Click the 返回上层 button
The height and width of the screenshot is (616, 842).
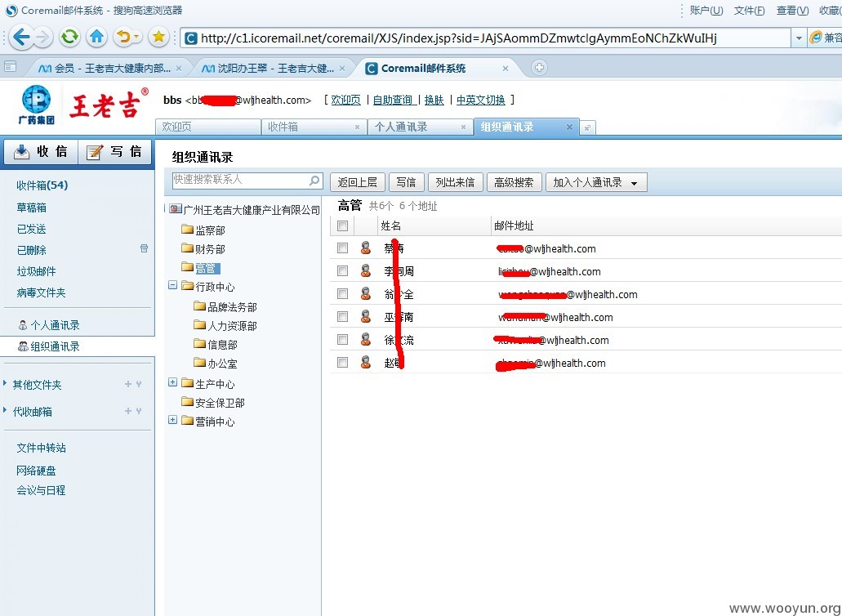pos(357,182)
